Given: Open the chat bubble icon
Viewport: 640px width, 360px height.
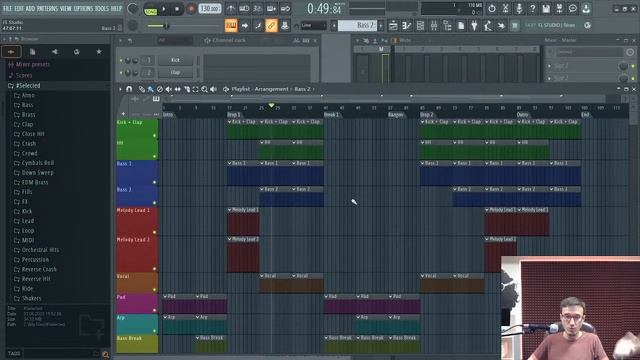Looking at the screenshot, I should tap(573, 9).
